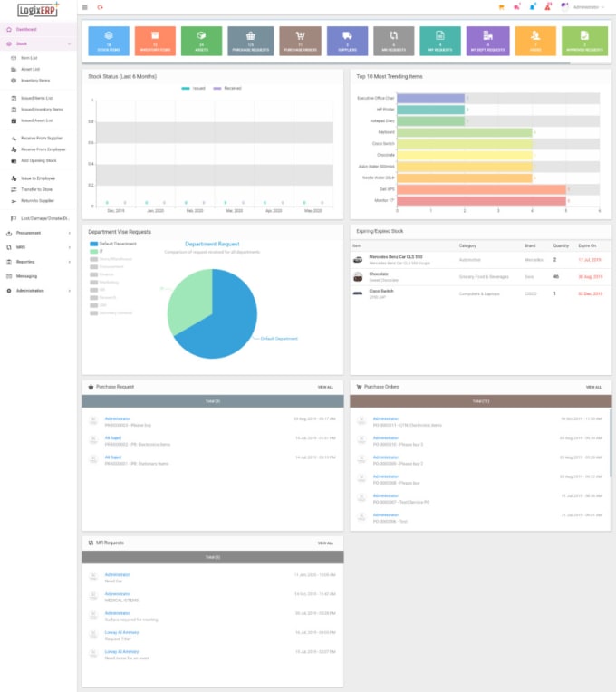The height and width of the screenshot is (692, 616).
Task: Open the green Assets tile
Action: tap(201, 41)
